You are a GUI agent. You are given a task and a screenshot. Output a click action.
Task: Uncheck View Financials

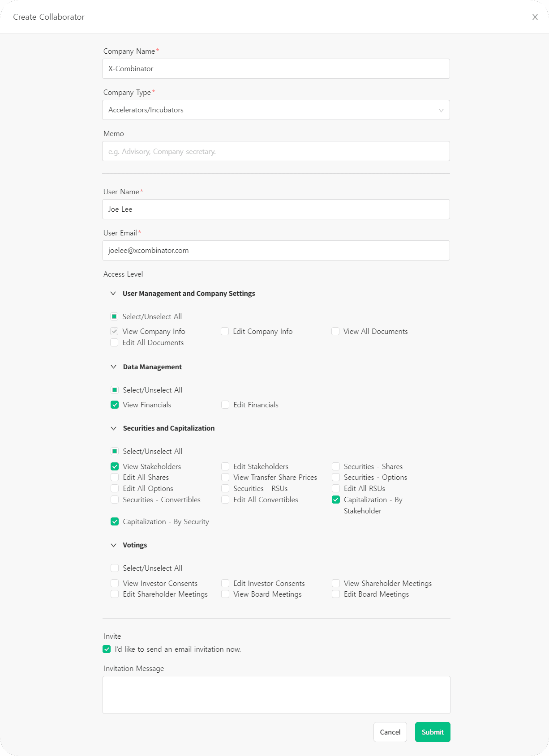coord(115,405)
